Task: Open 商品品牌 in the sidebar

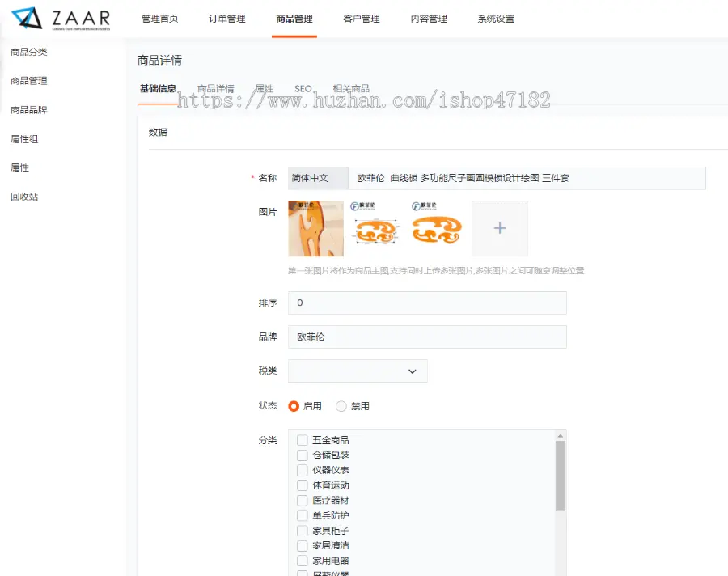Action: click(29, 110)
